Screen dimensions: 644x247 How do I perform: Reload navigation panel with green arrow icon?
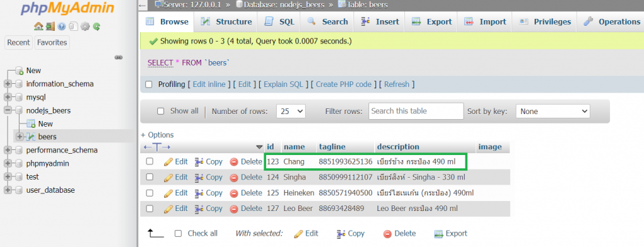96,26
